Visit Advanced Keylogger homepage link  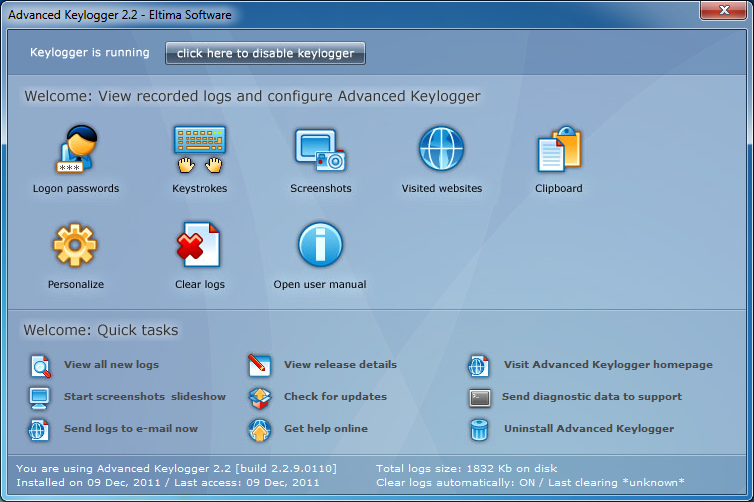tap(608, 365)
